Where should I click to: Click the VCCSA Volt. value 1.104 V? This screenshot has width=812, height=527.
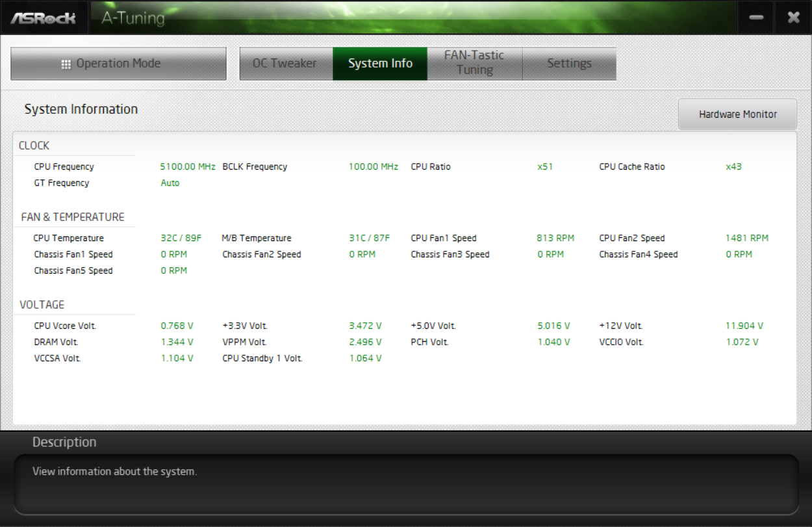coord(177,358)
